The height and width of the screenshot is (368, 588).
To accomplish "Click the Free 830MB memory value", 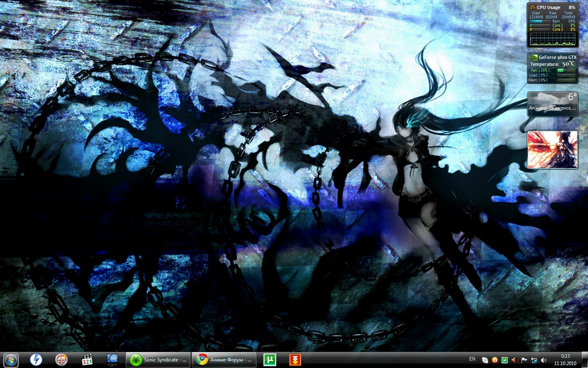I will (552, 17).
